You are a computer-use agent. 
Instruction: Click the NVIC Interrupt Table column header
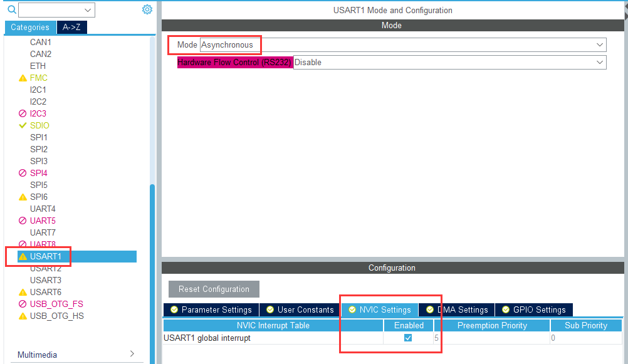click(x=273, y=326)
